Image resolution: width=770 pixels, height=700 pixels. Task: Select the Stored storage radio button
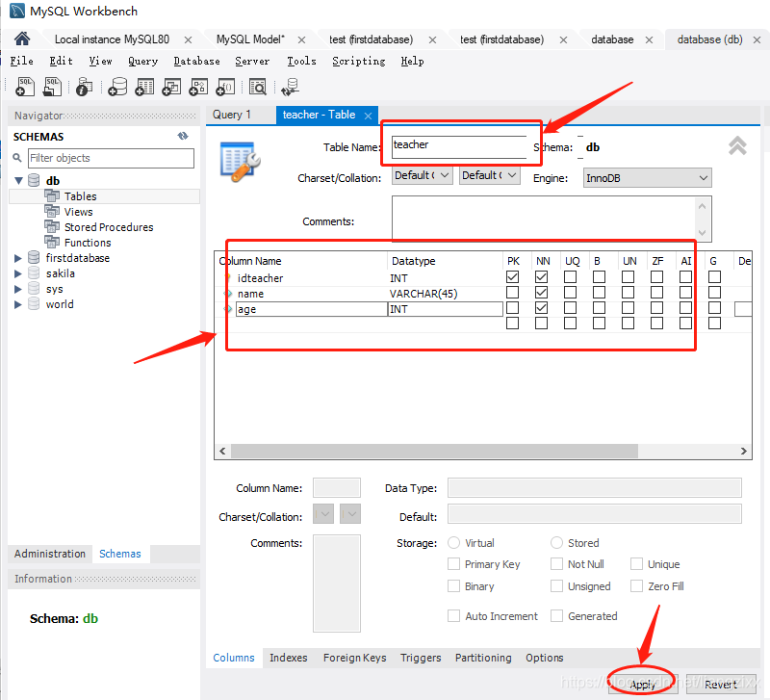pyautogui.click(x=556, y=543)
